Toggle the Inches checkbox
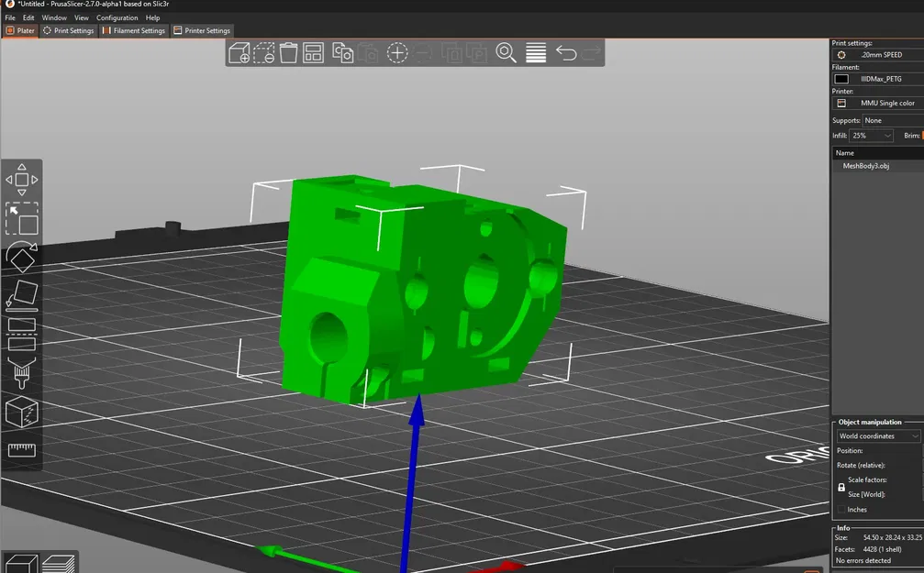Image resolution: width=924 pixels, height=573 pixels. (x=841, y=510)
